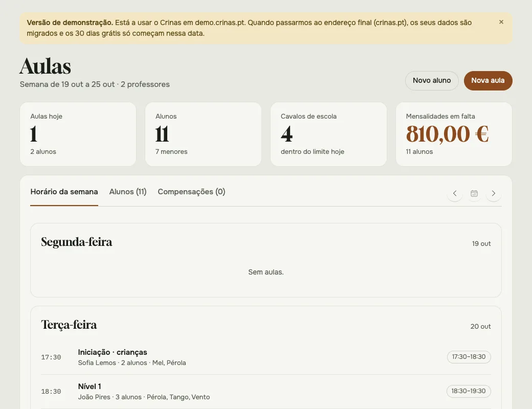Viewport: 532px width, 409px height.
Task: Click dentro do limite hoje text
Action: pos(313,152)
